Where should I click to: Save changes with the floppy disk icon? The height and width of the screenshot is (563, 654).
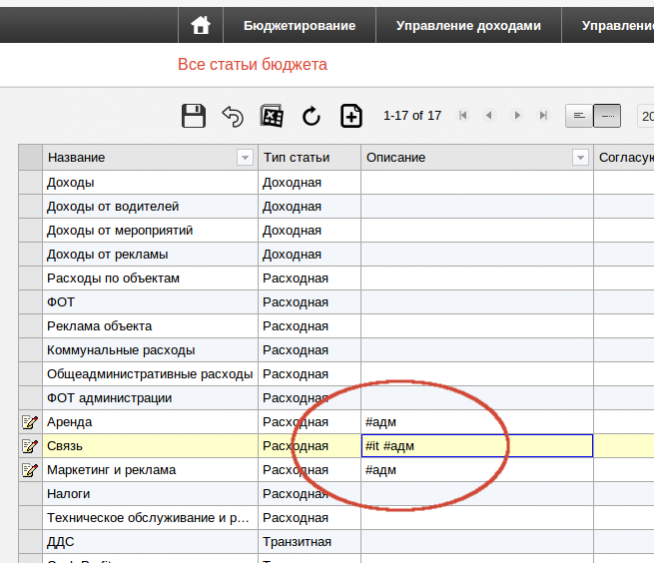point(193,116)
